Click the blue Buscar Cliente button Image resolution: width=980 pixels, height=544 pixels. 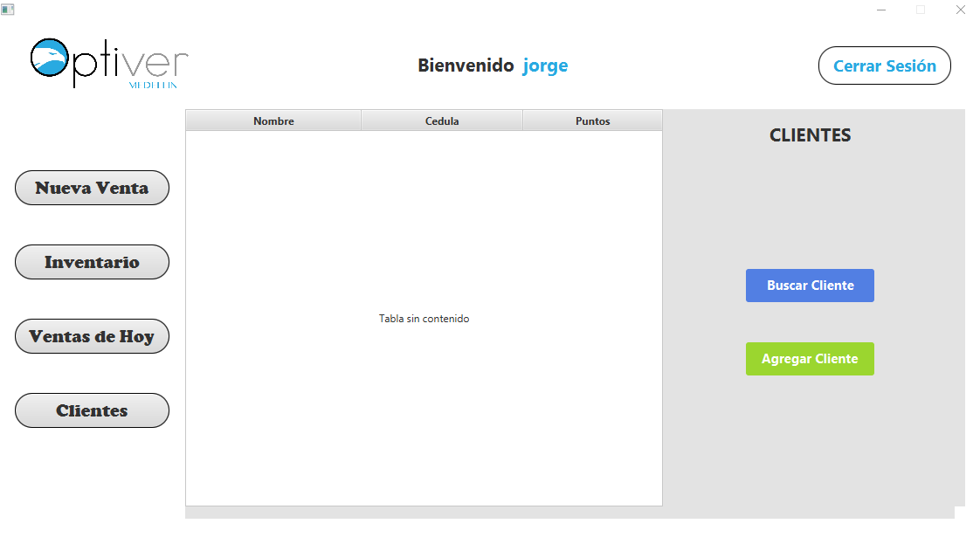point(810,285)
